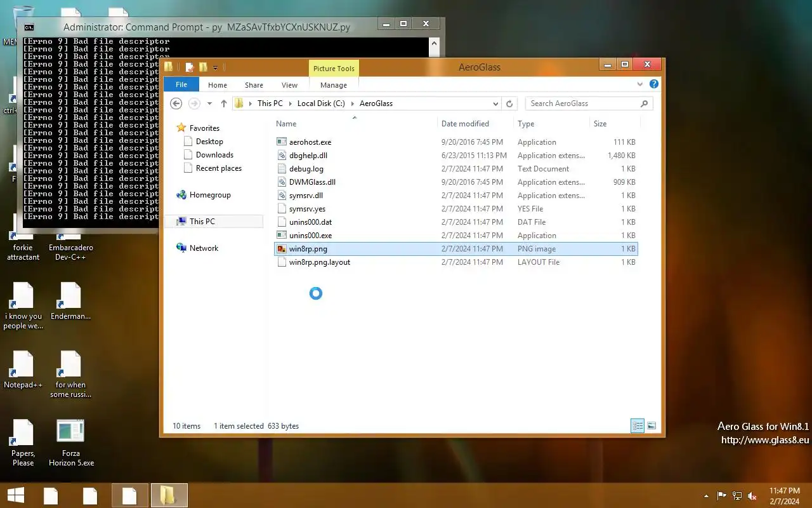This screenshot has width=812, height=508.
Task: Select Recent places under Favorites
Action: (x=219, y=168)
